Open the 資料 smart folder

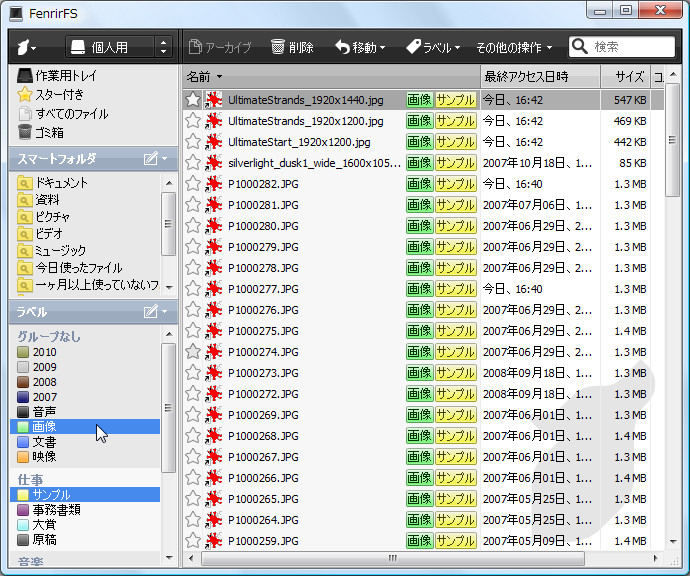coord(38,200)
